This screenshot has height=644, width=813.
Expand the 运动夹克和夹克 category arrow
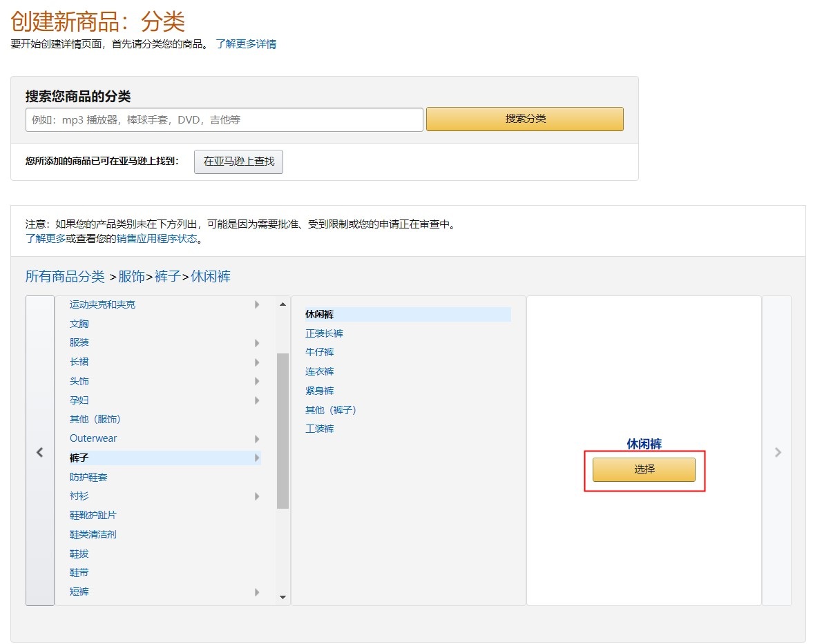256,304
